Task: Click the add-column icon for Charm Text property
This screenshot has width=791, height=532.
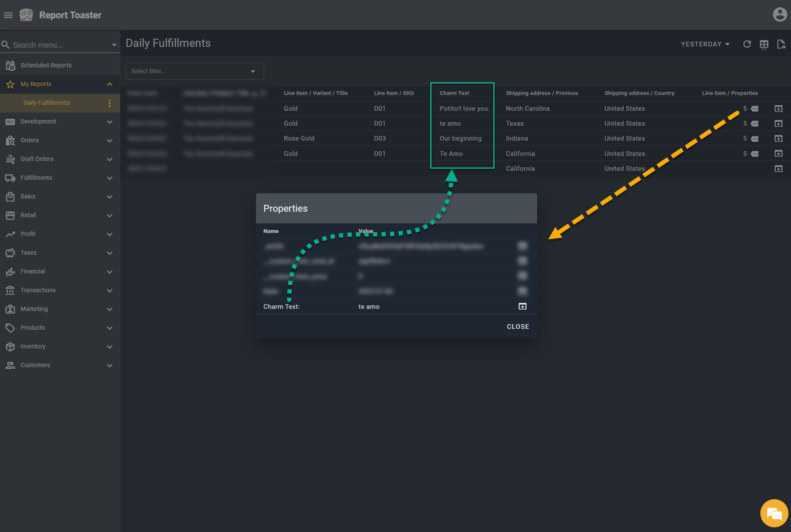Action: tap(522, 307)
